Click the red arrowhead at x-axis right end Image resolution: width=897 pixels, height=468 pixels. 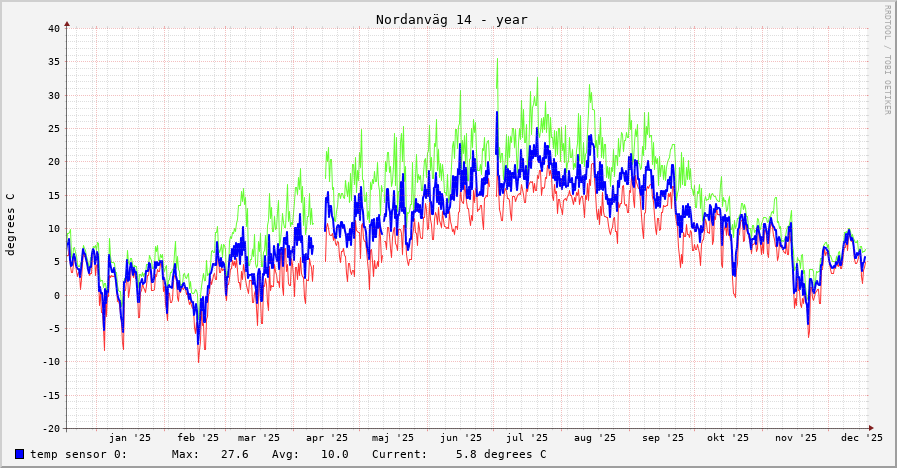(870, 428)
